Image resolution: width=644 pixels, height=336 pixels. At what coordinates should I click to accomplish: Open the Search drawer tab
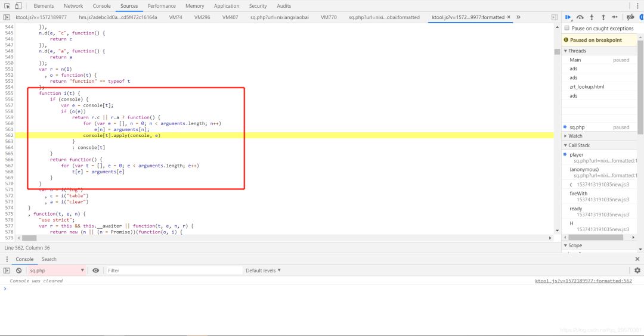[49, 259]
